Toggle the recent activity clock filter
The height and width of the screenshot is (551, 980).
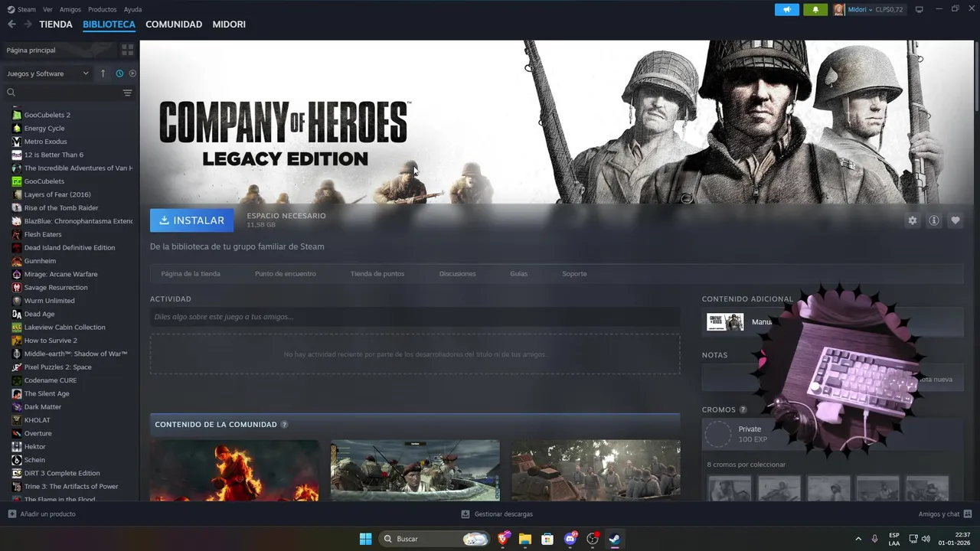point(119,73)
